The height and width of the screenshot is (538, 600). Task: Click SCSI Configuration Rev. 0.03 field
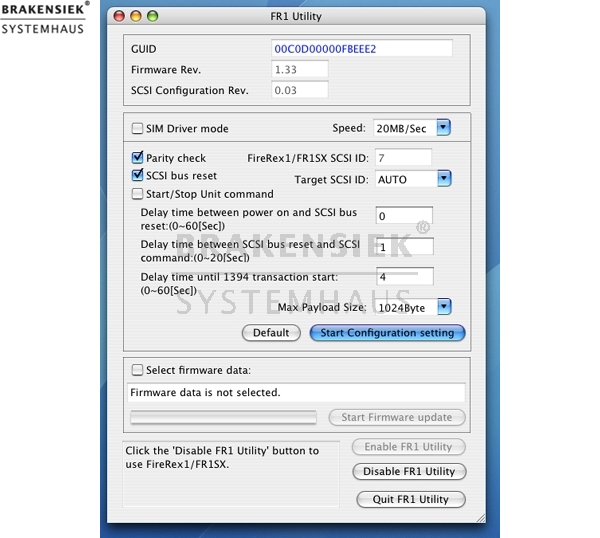(x=300, y=90)
